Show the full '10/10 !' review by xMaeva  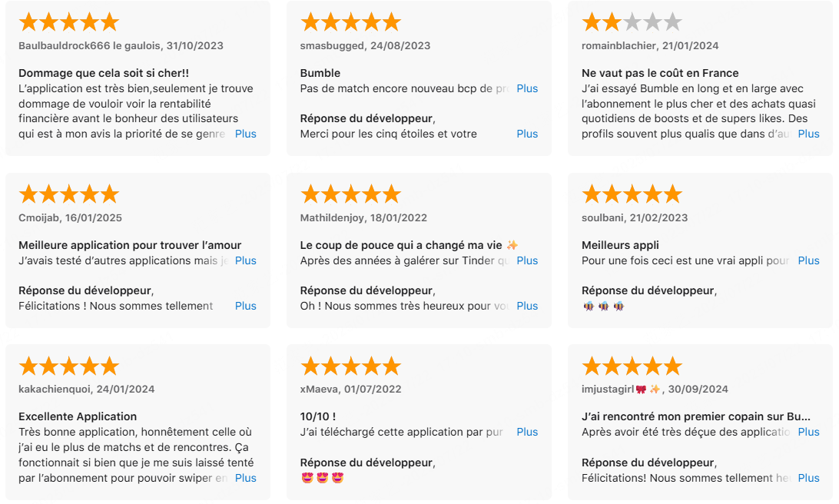[x=527, y=432]
